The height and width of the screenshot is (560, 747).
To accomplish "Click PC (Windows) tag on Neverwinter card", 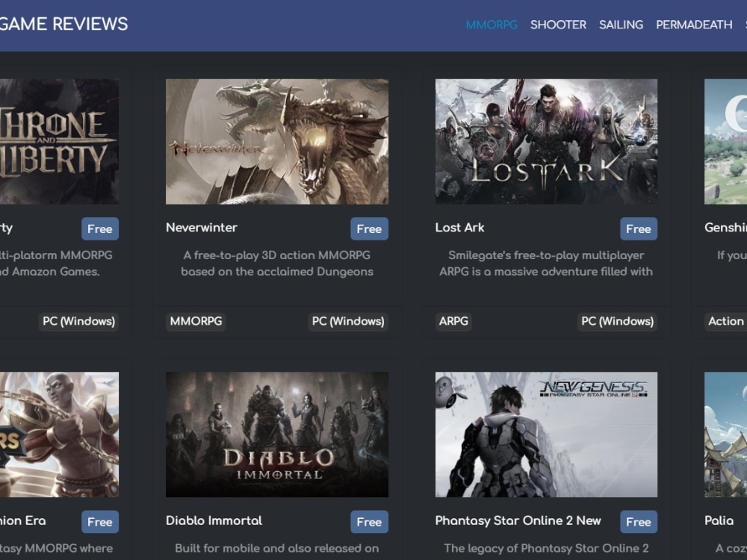I will pos(348,321).
